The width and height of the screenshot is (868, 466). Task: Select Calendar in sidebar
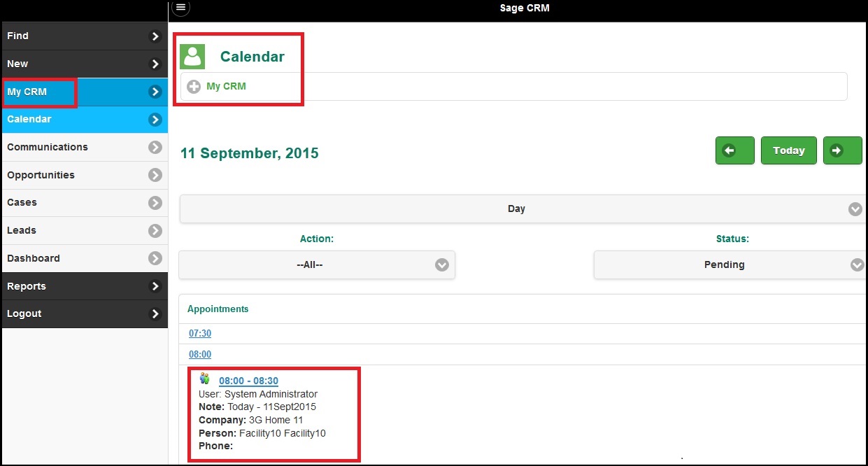[85, 120]
